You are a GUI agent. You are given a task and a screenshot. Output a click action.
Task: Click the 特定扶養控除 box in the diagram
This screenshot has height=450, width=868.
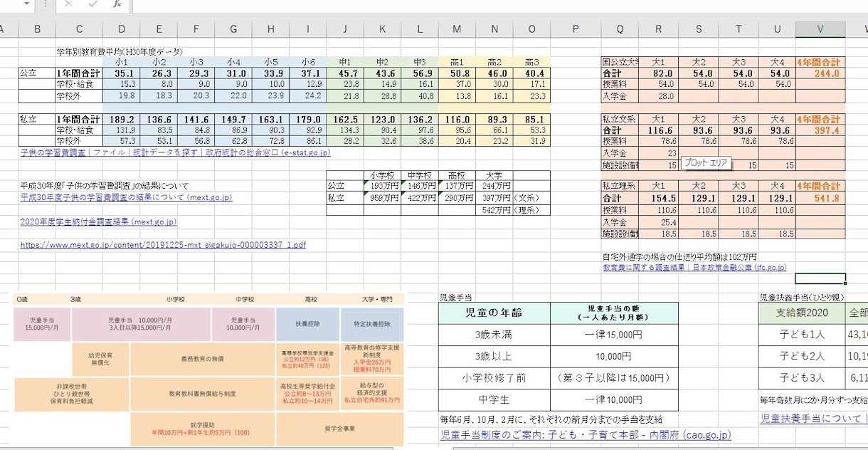click(372, 324)
